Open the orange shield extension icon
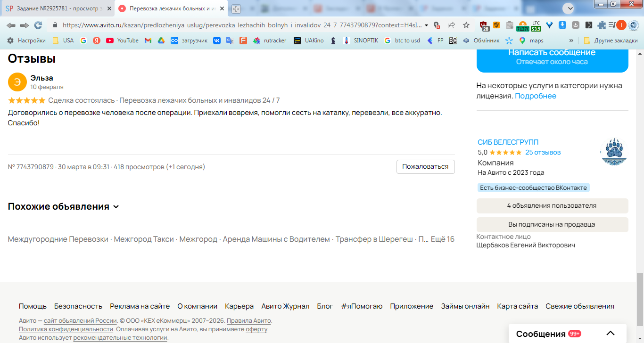This screenshot has height=343, width=644. 496,25
